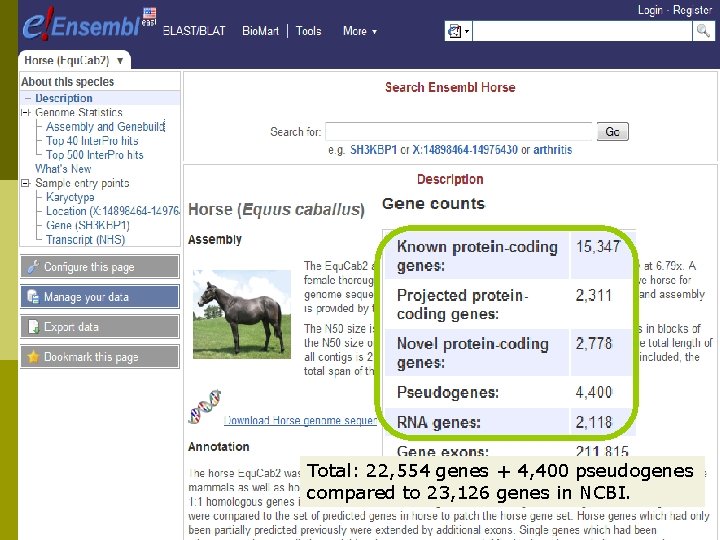Screen dimensions: 720x540
Task: Click the Configure this page button
Action: click(100, 267)
